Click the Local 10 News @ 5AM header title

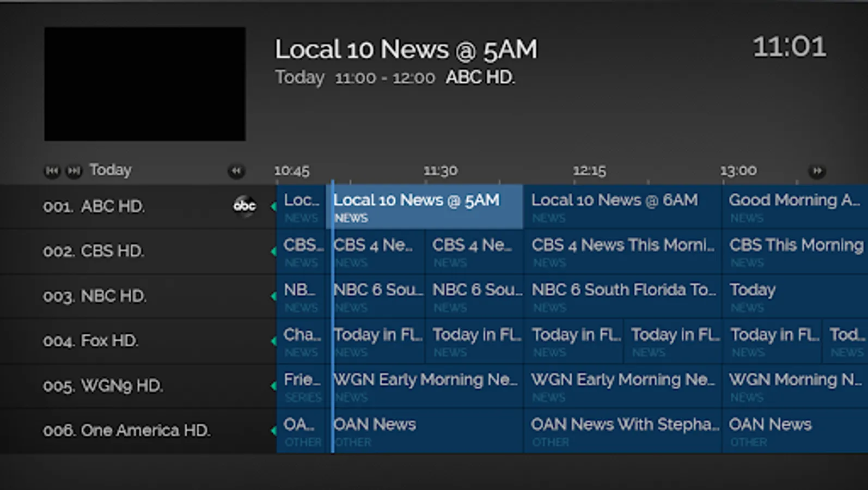click(406, 50)
